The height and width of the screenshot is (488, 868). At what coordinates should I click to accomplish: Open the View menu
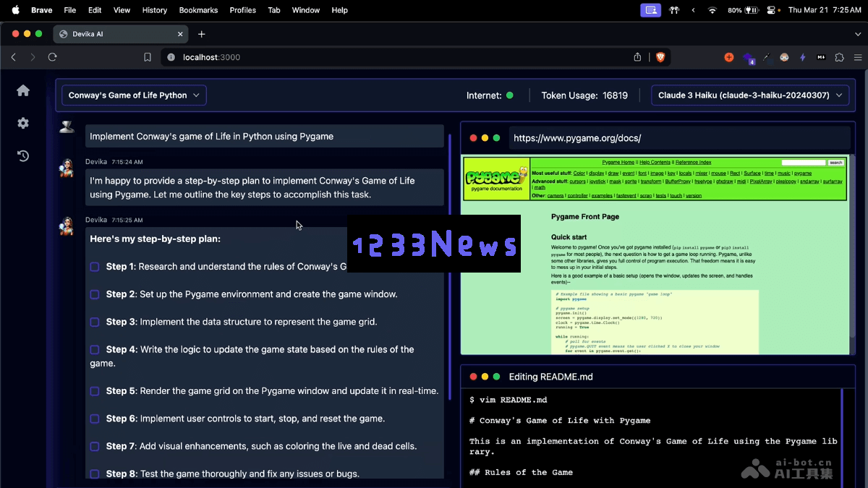[x=122, y=10]
